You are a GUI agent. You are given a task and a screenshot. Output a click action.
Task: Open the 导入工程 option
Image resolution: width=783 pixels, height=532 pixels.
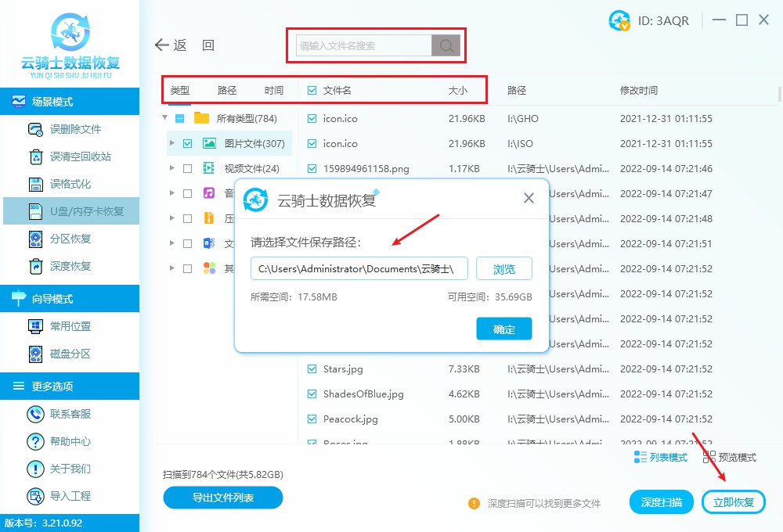pyautogui.click(x=58, y=495)
